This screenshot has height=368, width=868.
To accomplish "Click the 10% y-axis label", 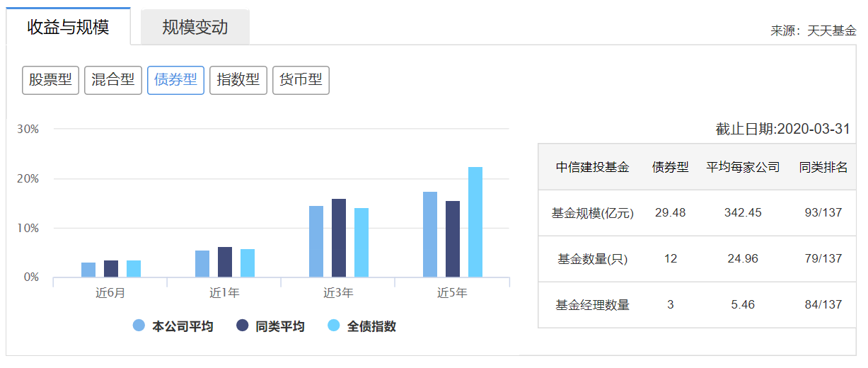I will click(28, 228).
